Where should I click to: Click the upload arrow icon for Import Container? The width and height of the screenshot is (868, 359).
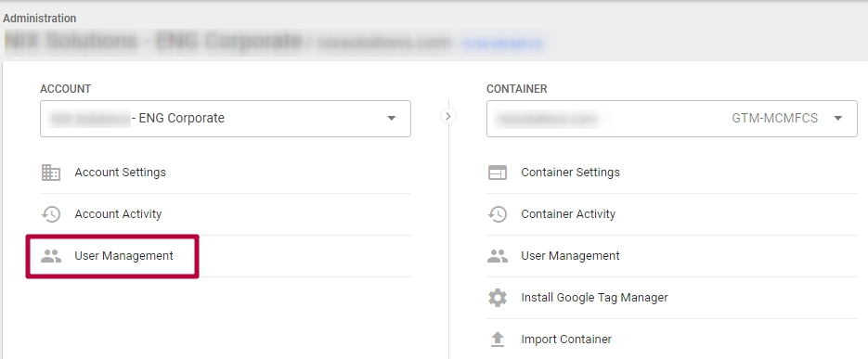tap(497, 340)
